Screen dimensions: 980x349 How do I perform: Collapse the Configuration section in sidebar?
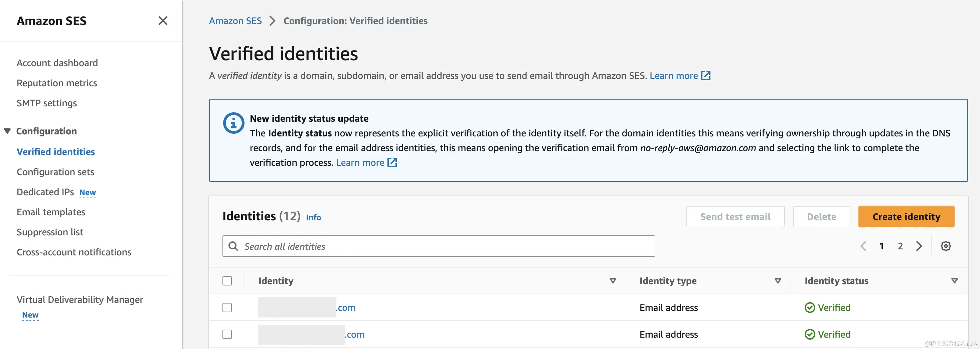[x=8, y=131]
